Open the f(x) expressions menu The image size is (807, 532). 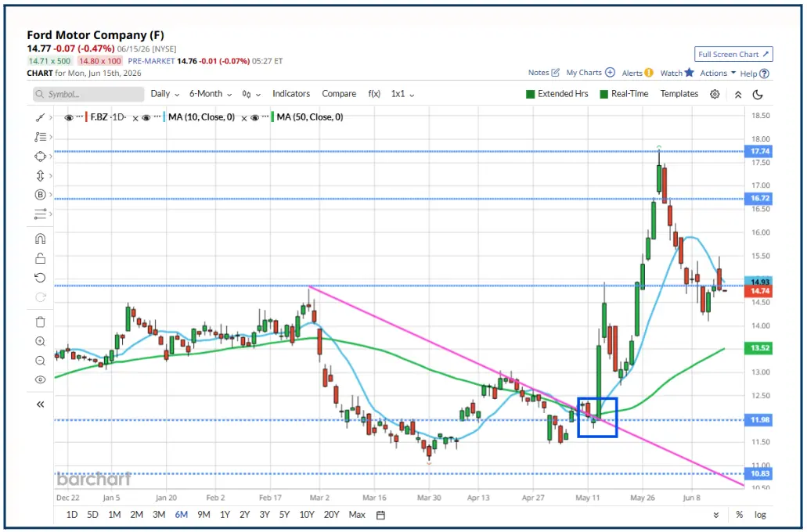(374, 94)
